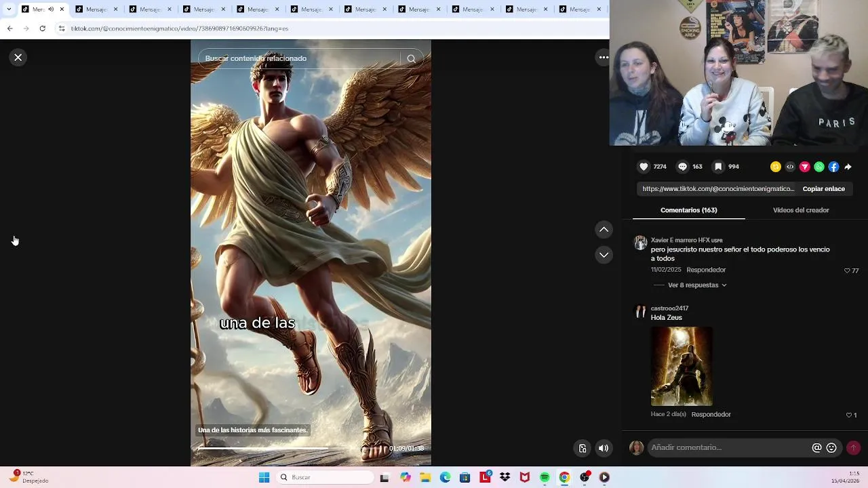
Task: Open Dropbox from the taskbar
Action: pos(505,477)
